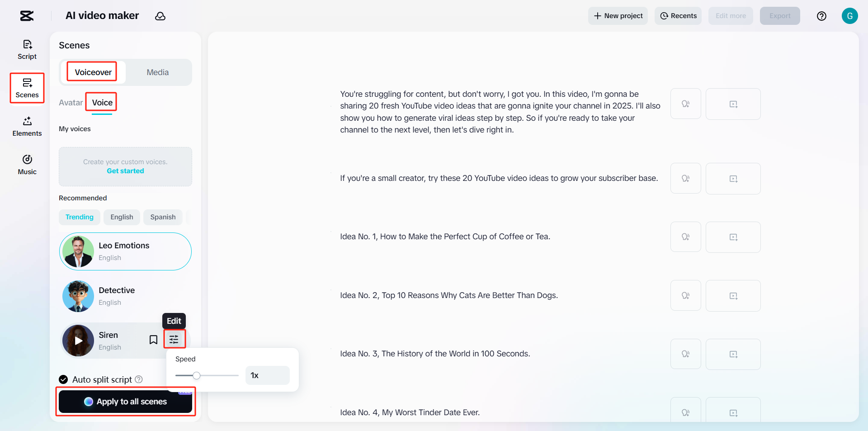Click the Speed slider handle
868x431 pixels.
(196, 375)
